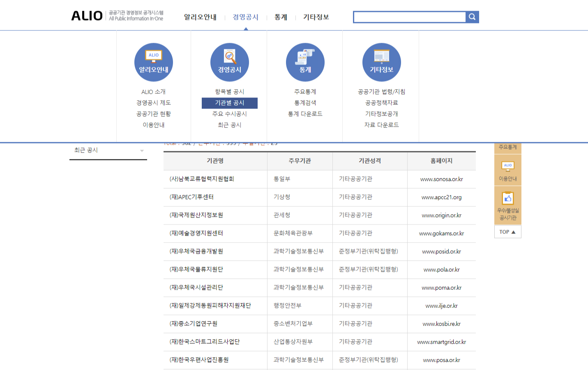Select 항목별 공시 submenu item
588x370 pixels.
[230, 92]
